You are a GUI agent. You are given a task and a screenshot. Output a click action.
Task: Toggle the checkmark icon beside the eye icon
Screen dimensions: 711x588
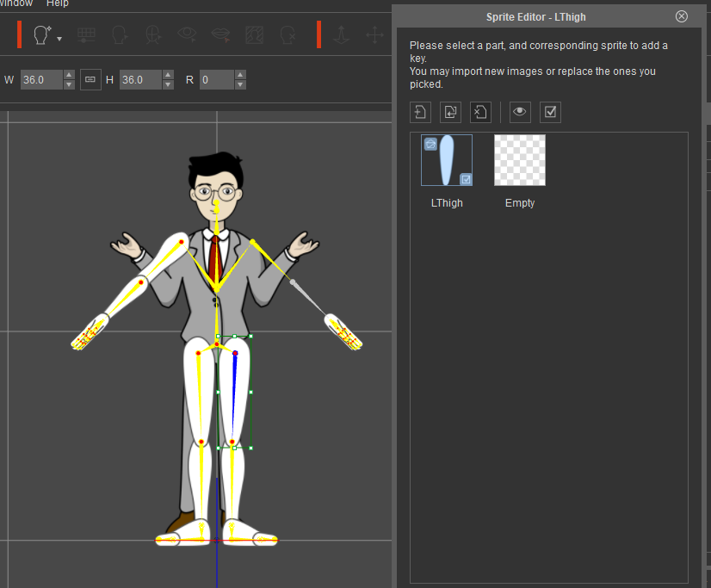550,112
